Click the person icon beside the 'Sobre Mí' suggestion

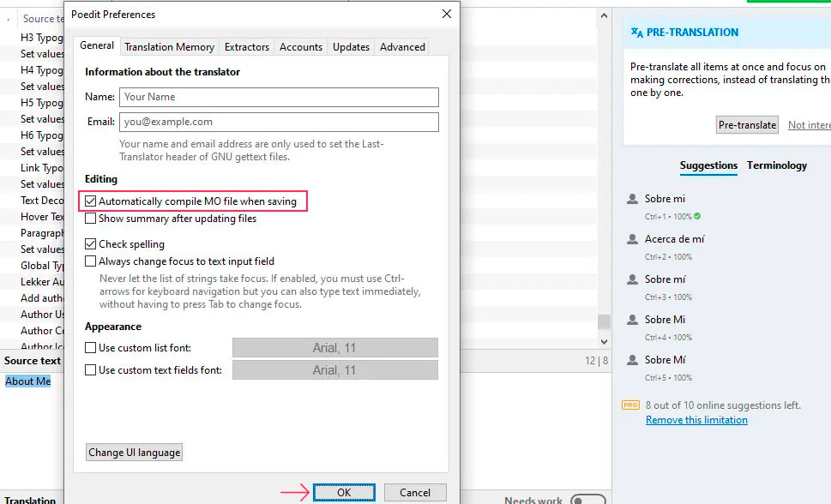[x=633, y=361]
